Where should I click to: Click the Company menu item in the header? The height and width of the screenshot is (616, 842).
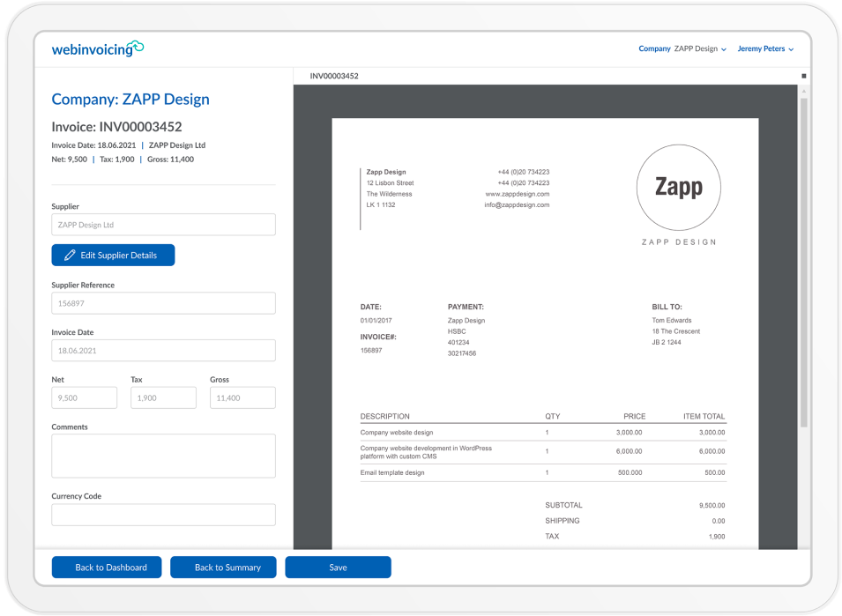click(x=654, y=48)
